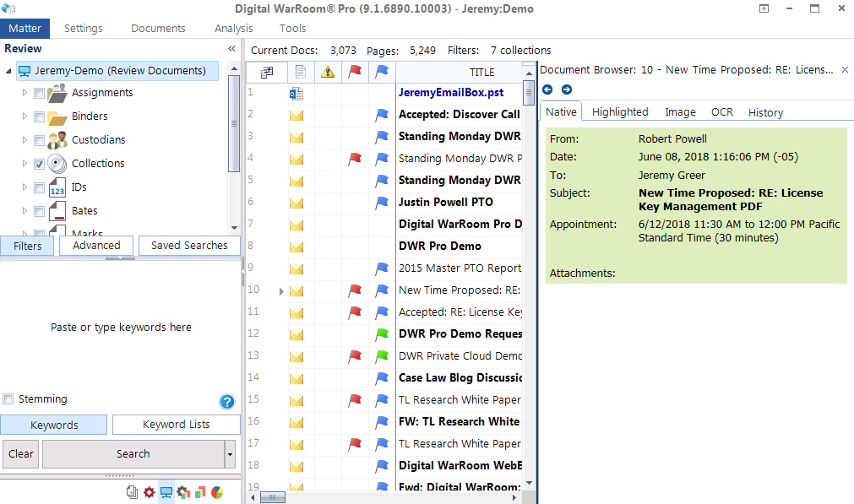Click the back navigation arrow in Document Browser
Image resolution: width=854 pixels, height=504 pixels.
click(x=547, y=89)
